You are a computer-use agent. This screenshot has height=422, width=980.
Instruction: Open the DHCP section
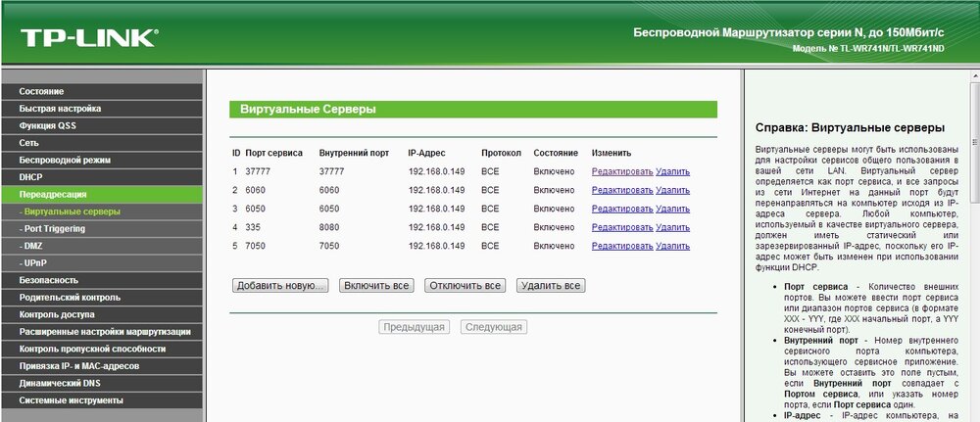pos(102,177)
